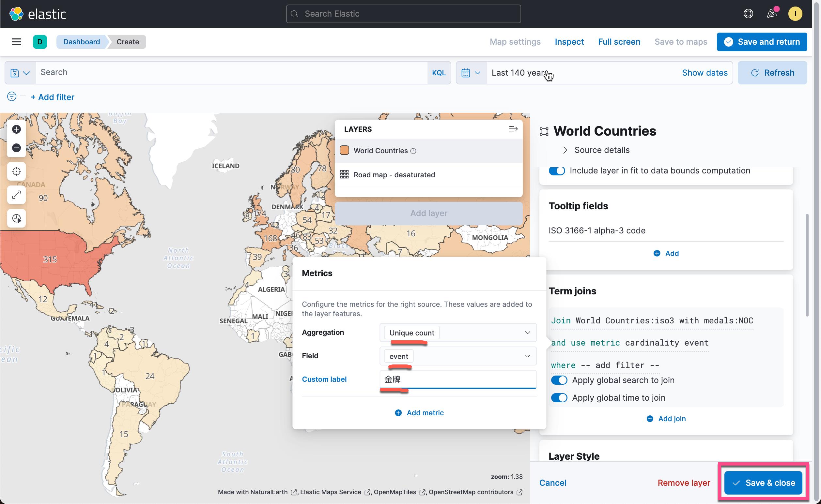The image size is (821, 504).
Task: Click the Custom label input field
Action: click(x=458, y=379)
